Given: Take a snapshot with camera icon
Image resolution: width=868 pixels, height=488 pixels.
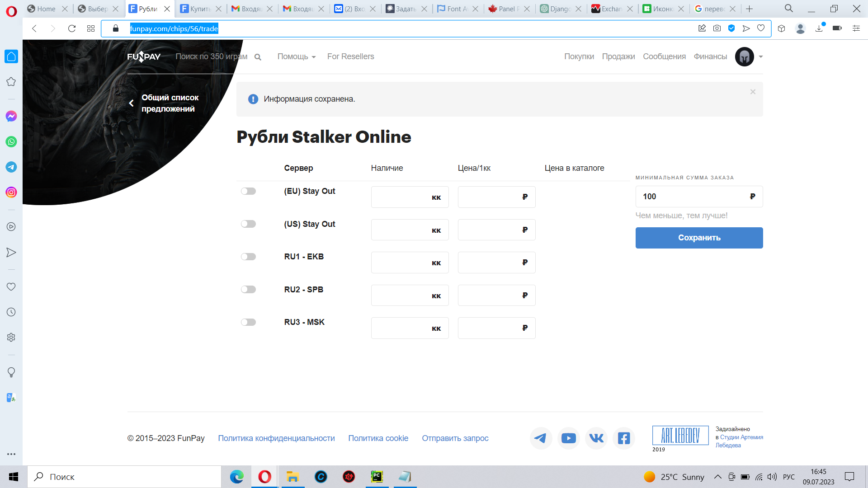Looking at the screenshot, I should point(717,28).
